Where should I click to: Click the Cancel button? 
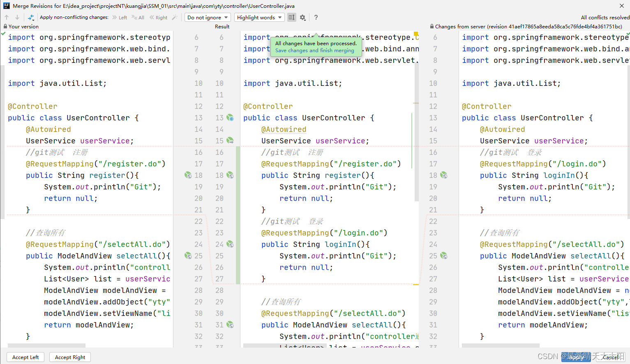[x=610, y=357]
